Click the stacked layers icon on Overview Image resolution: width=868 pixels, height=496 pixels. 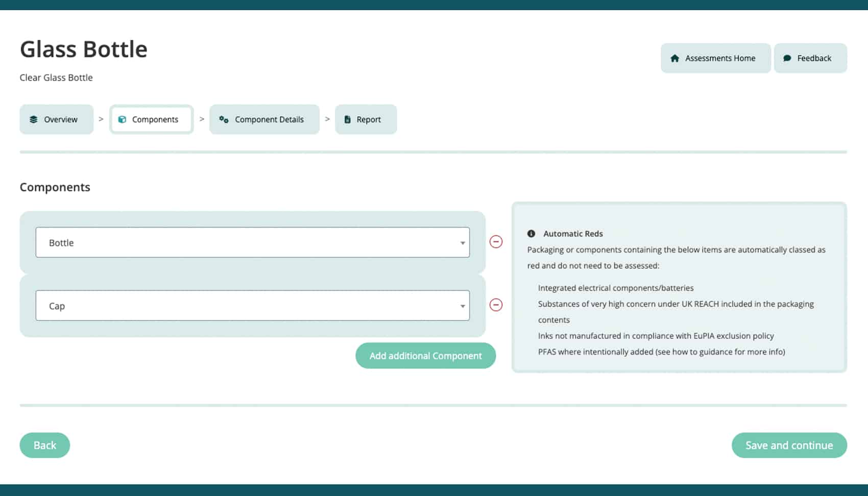coord(34,119)
